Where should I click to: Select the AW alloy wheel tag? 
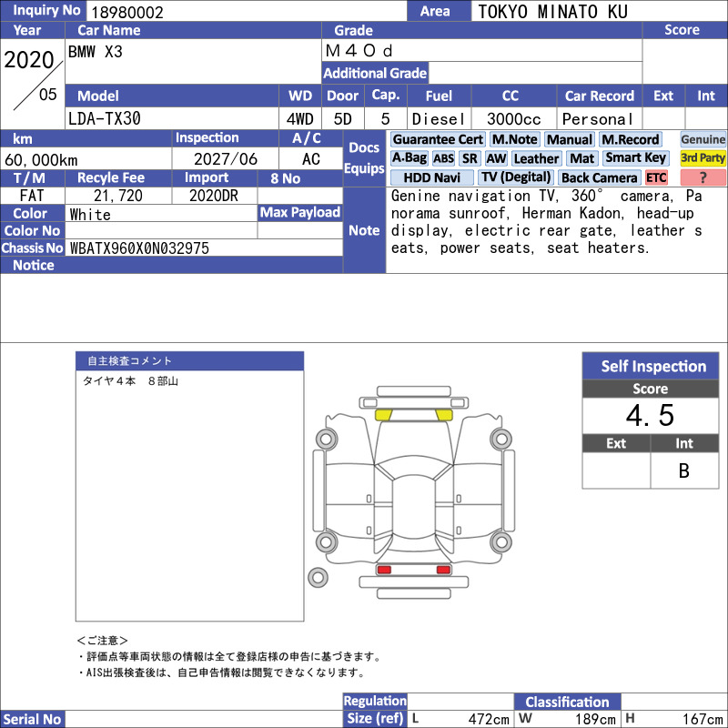[x=496, y=158]
